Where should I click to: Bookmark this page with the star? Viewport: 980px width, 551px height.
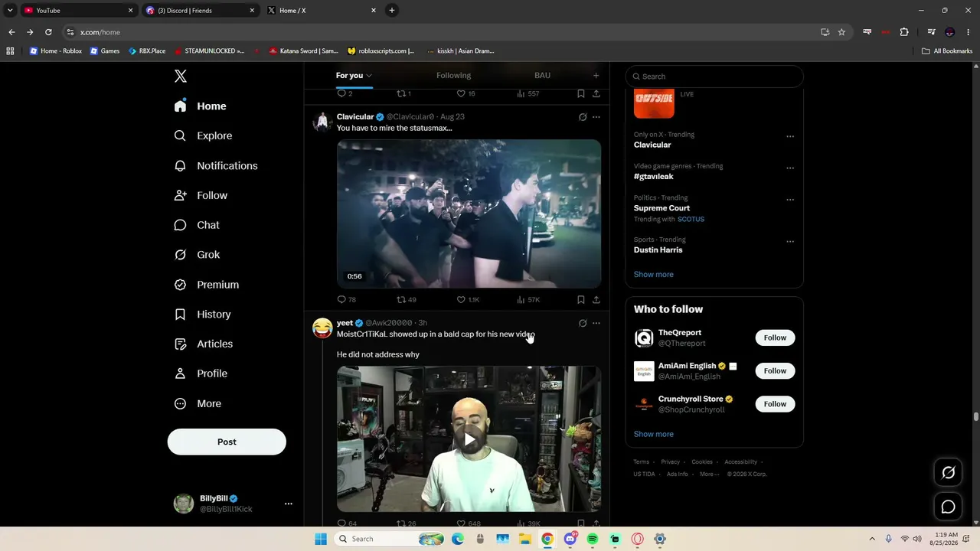(841, 32)
